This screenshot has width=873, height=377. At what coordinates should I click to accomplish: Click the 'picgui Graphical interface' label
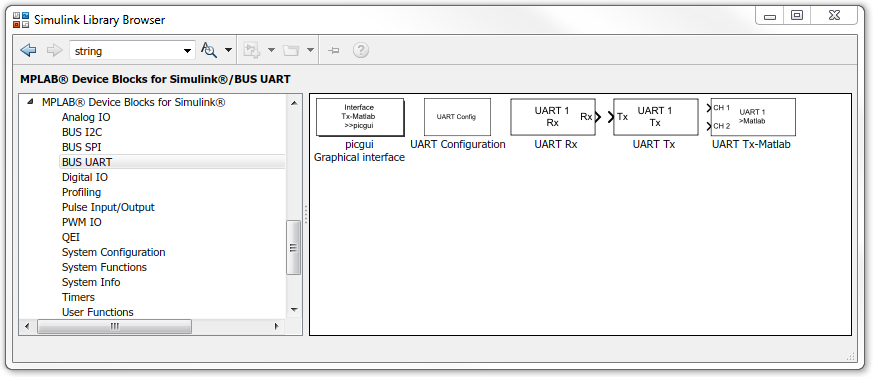[359, 151]
